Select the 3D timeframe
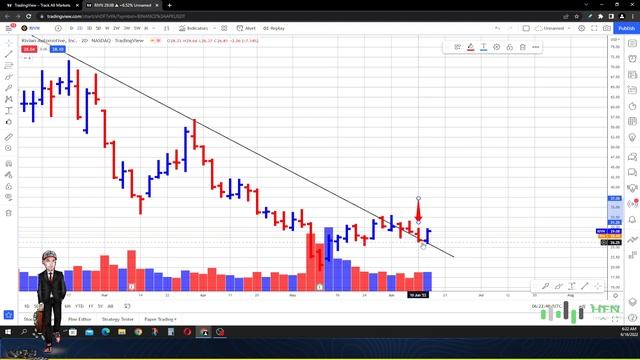The image size is (640, 360). tap(89, 28)
